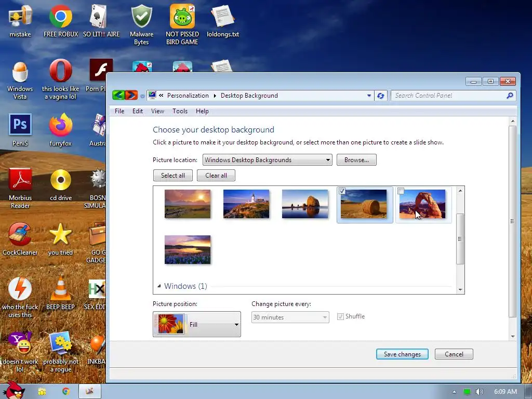532x399 pixels.
Task: Click Save changes
Action: pos(402,354)
